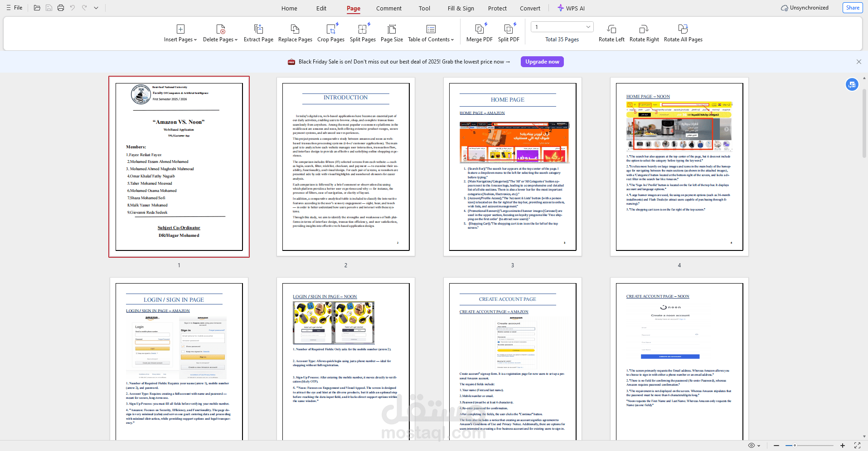The width and height of the screenshot is (868, 451).
Task: Expand the quick access toolbar chevron
Action: [96, 8]
